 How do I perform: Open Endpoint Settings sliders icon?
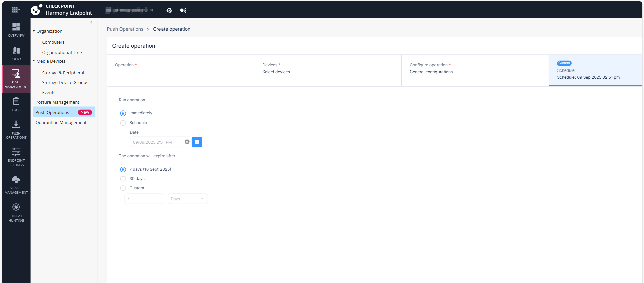point(16,152)
